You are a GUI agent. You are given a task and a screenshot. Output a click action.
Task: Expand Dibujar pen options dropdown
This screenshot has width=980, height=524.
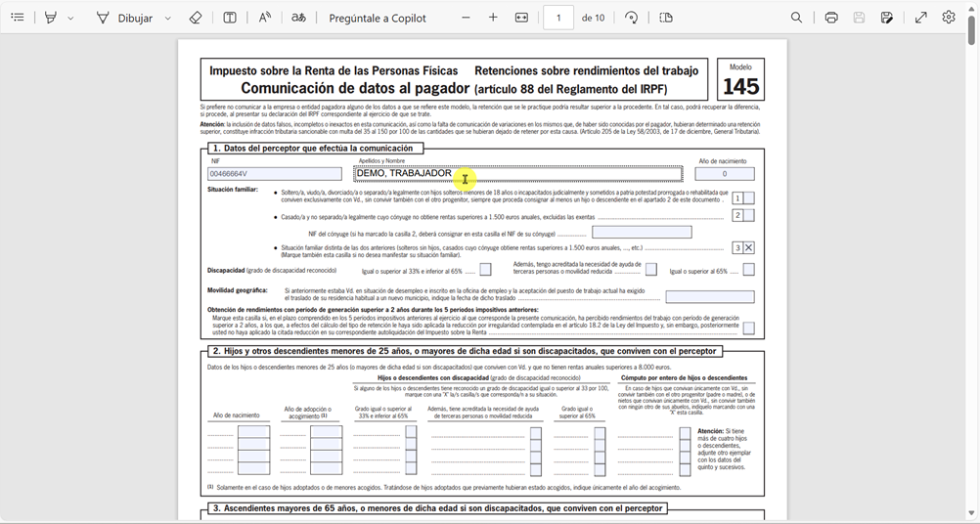click(x=167, y=19)
